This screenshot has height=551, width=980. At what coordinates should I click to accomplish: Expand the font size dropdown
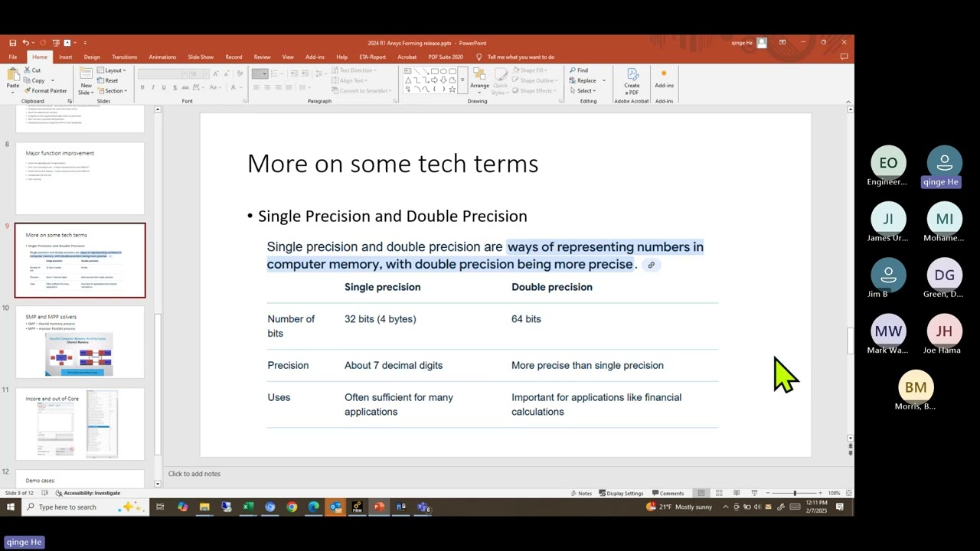[x=204, y=74]
